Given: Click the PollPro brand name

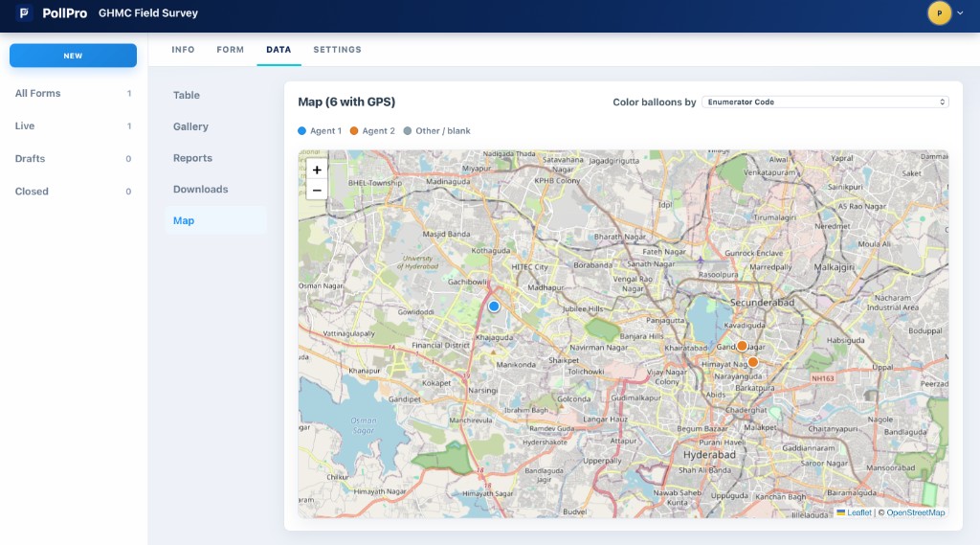Looking at the screenshot, I should (x=64, y=13).
